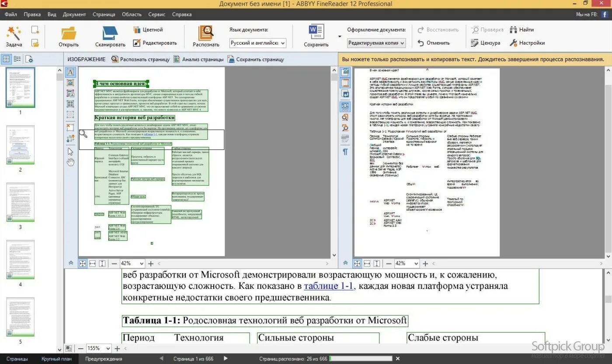The width and height of the screenshot is (612, 364).
Task: Open the Правка menu
Action: point(32,14)
